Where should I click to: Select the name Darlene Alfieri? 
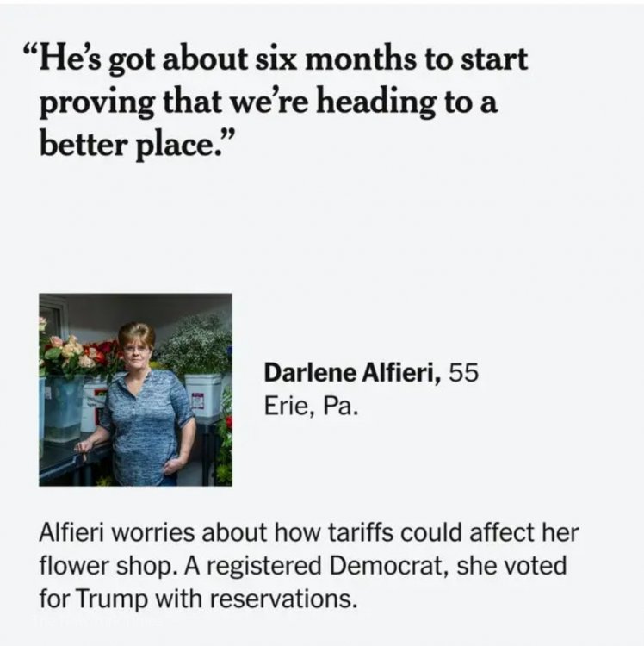click(352, 373)
